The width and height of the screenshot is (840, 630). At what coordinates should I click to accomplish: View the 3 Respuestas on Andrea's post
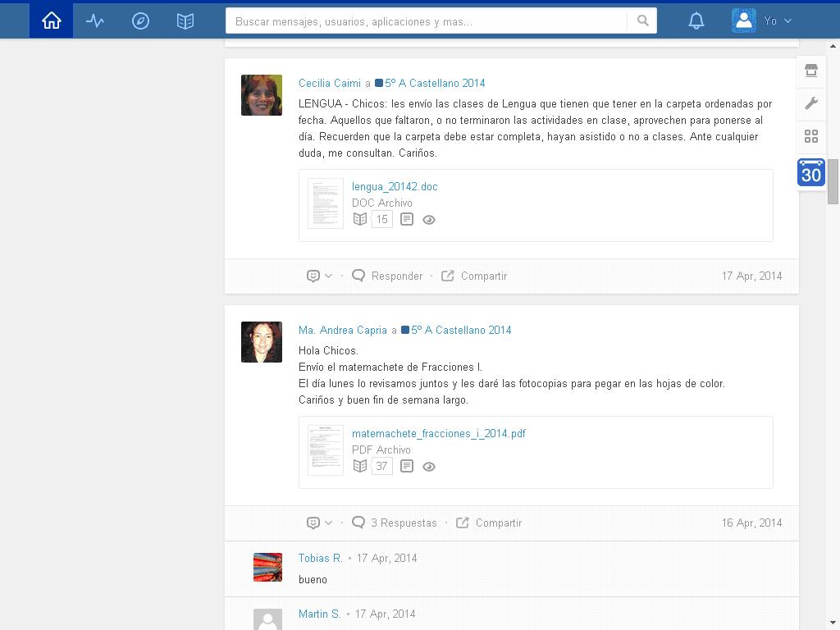(x=395, y=523)
